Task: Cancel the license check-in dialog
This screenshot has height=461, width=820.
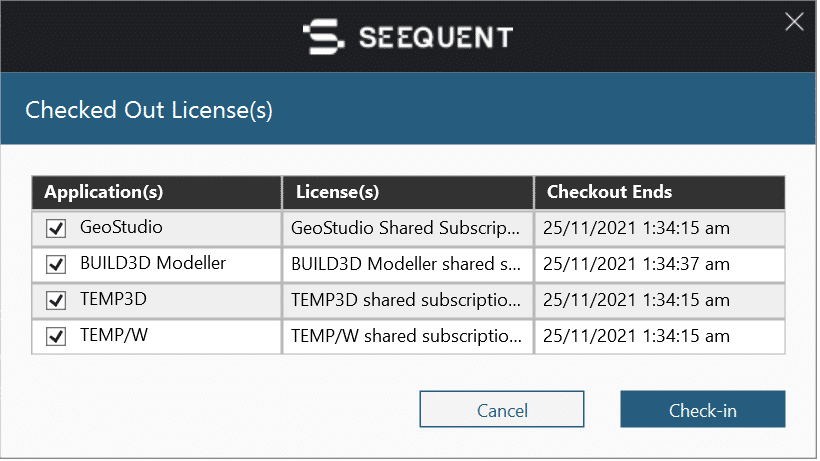Action: pos(502,409)
